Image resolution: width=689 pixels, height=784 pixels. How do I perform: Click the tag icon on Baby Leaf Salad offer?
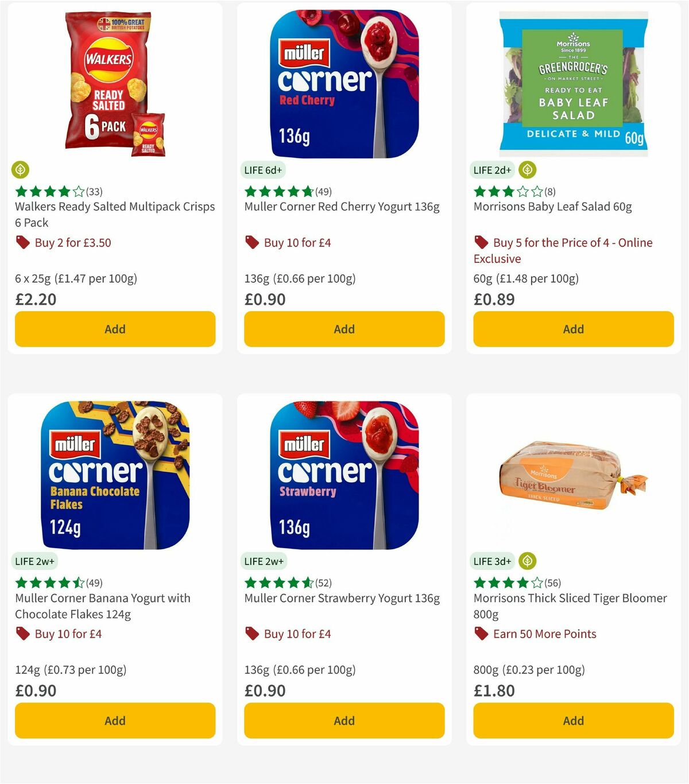coord(481,242)
